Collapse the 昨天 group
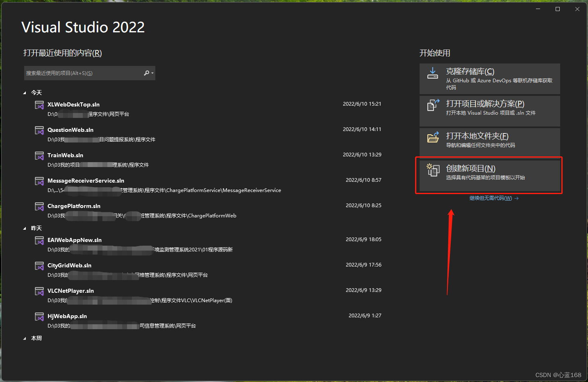The height and width of the screenshot is (382, 588). point(25,228)
